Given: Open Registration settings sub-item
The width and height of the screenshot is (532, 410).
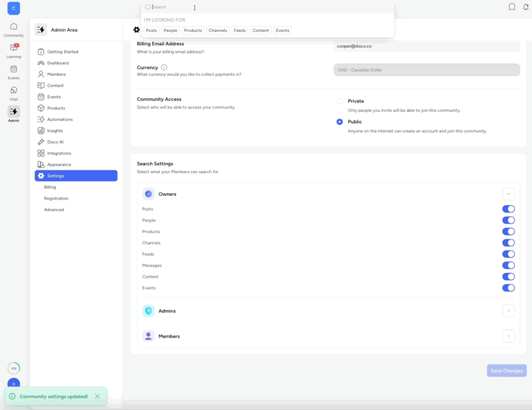Looking at the screenshot, I should pyautogui.click(x=56, y=198).
